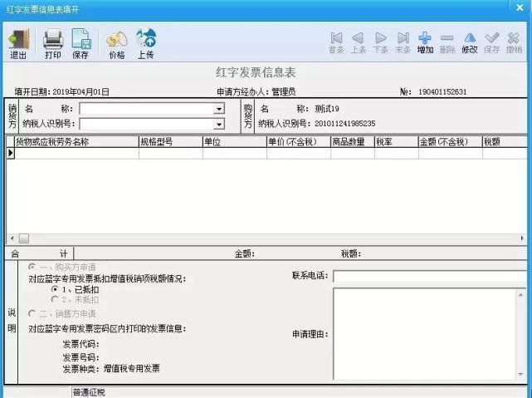This screenshot has height=398, width=532.
Task: Expand the seller 纳税人识别号 dropdown
Action: pyautogui.click(x=219, y=124)
